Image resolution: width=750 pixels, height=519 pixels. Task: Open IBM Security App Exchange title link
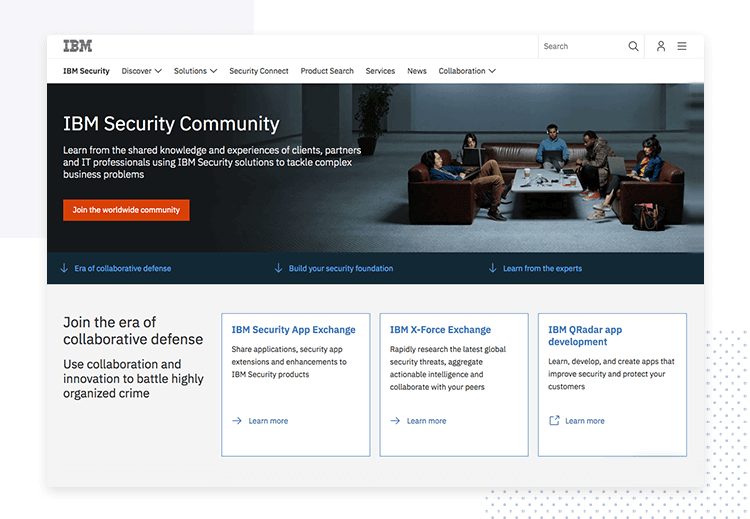pos(294,330)
